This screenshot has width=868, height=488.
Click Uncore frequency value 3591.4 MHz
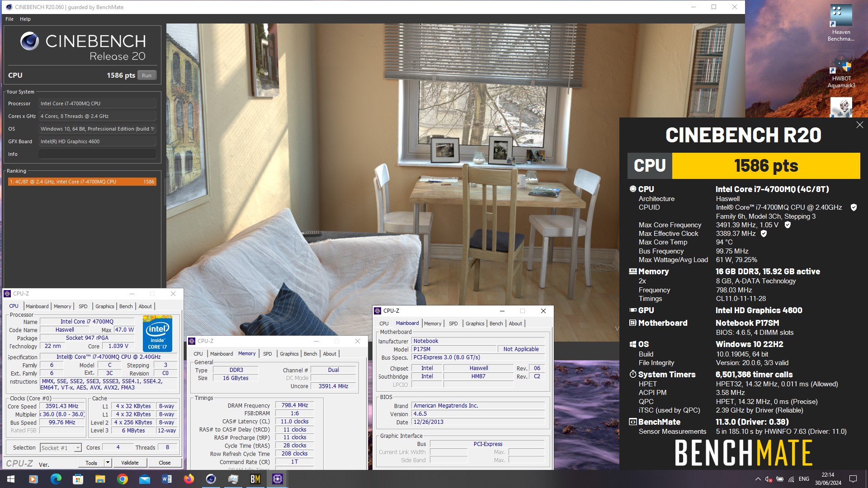[333, 386]
